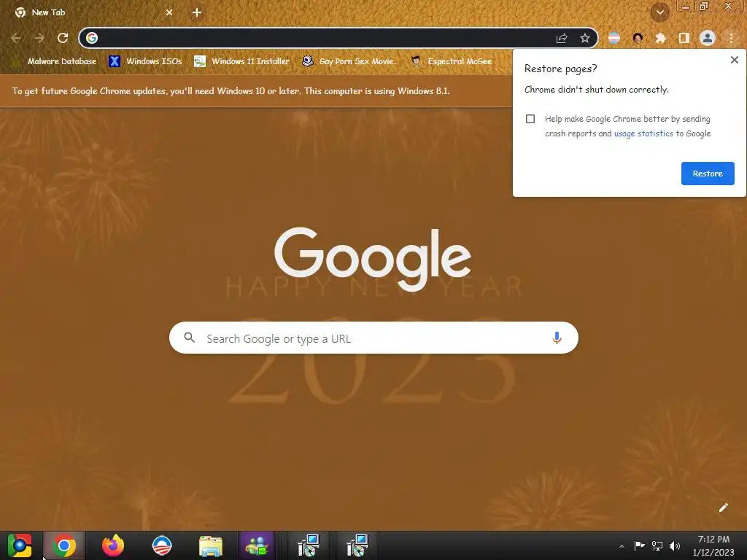
Task: Open the two-people messenger taskbar app
Action: pos(257,545)
